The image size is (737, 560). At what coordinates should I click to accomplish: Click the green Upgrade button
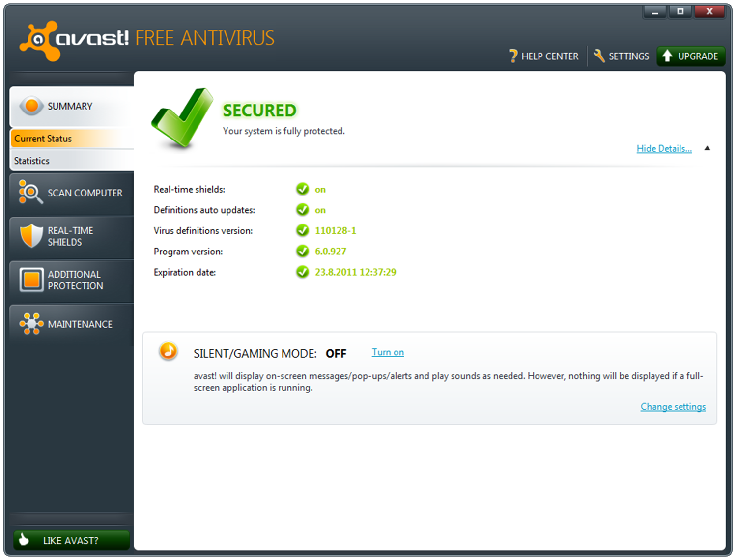(x=691, y=56)
